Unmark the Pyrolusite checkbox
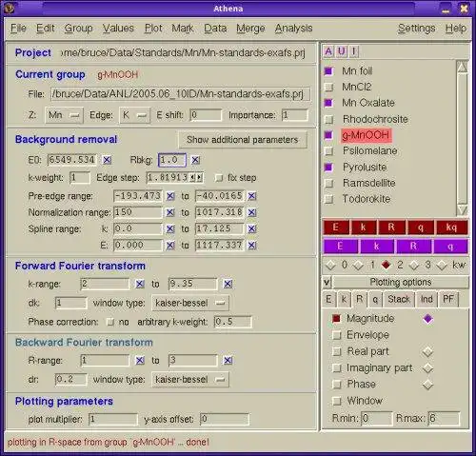The width and height of the screenshot is (476, 456). [328, 167]
